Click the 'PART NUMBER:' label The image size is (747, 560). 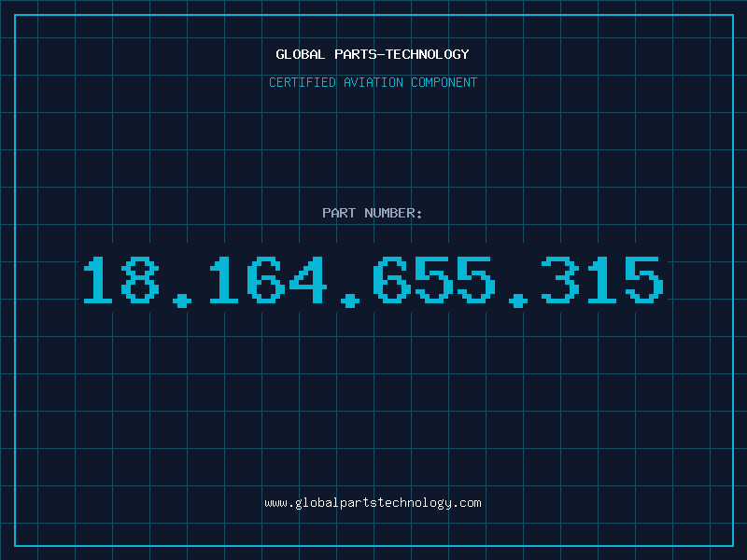point(373,213)
